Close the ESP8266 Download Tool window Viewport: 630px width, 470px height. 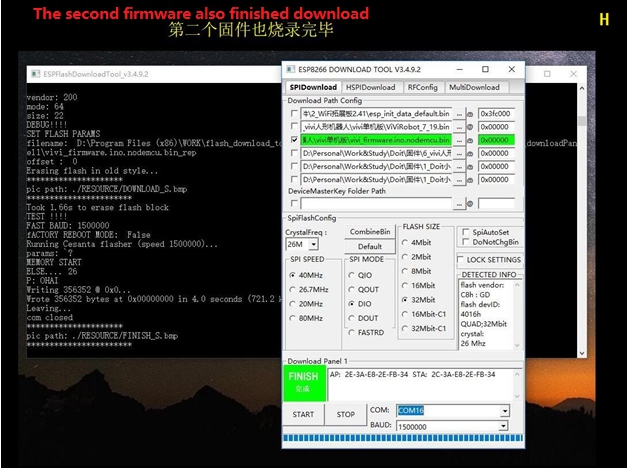tap(511, 69)
